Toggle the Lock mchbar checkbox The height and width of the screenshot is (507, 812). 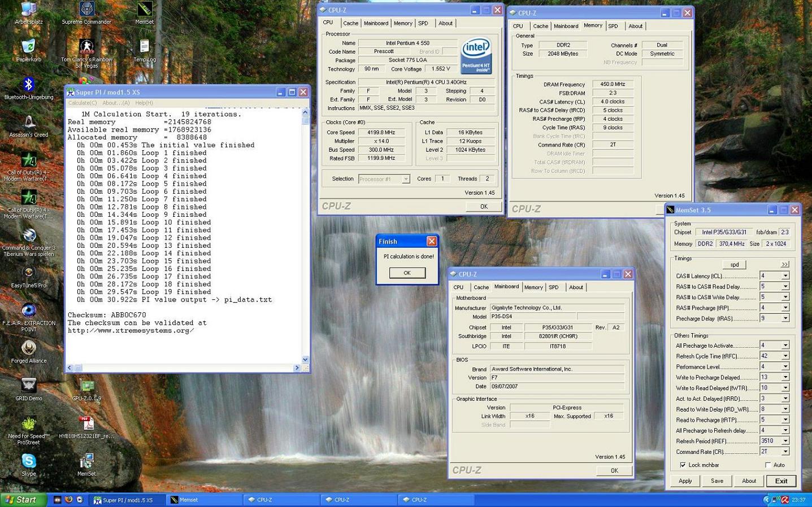click(683, 465)
